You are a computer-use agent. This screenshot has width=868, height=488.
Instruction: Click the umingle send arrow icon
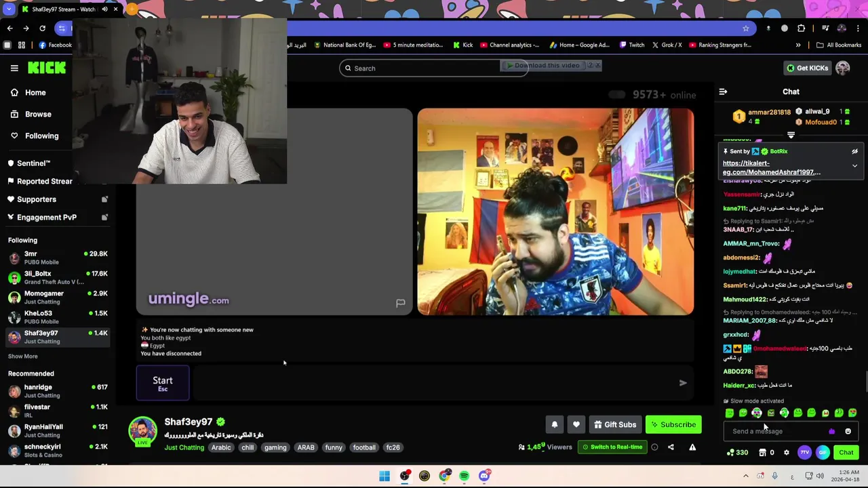pyautogui.click(x=683, y=383)
